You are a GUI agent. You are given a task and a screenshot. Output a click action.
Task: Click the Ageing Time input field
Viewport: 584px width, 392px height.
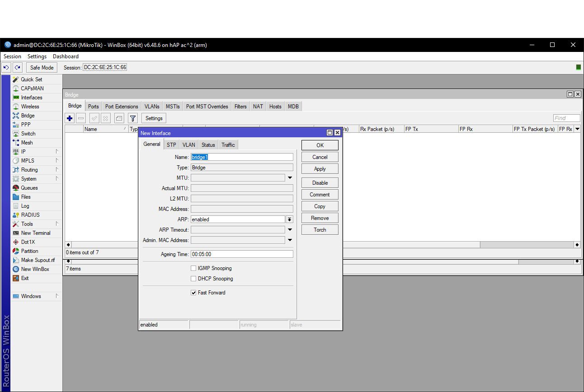pyautogui.click(x=242, y=254)
